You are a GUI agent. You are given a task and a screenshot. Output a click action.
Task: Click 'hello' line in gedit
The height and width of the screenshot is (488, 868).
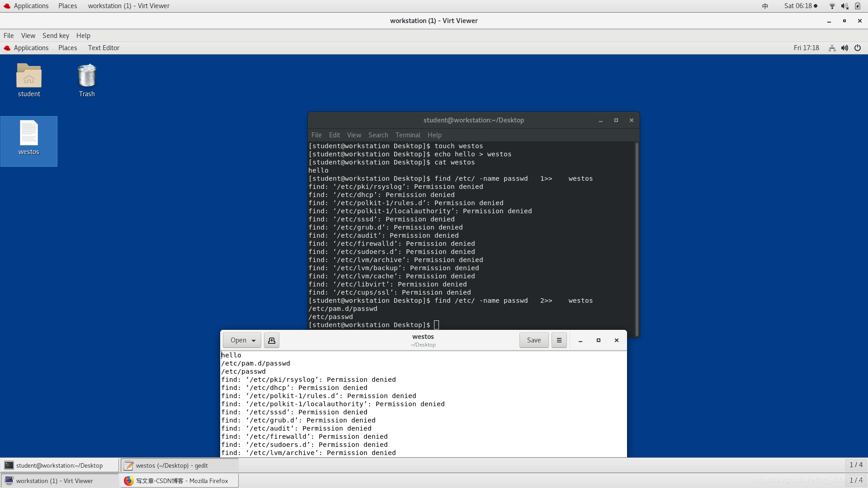(231, 355)
